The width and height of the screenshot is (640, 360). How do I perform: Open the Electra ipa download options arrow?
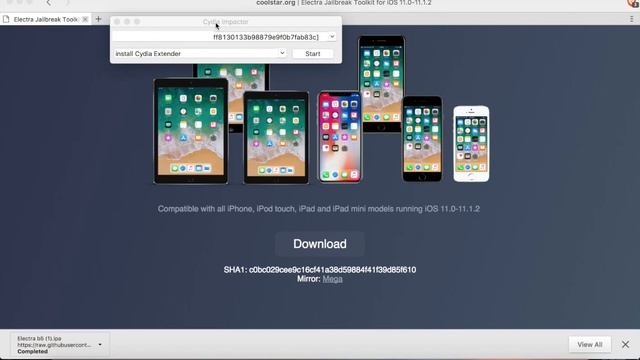[100, 344]
